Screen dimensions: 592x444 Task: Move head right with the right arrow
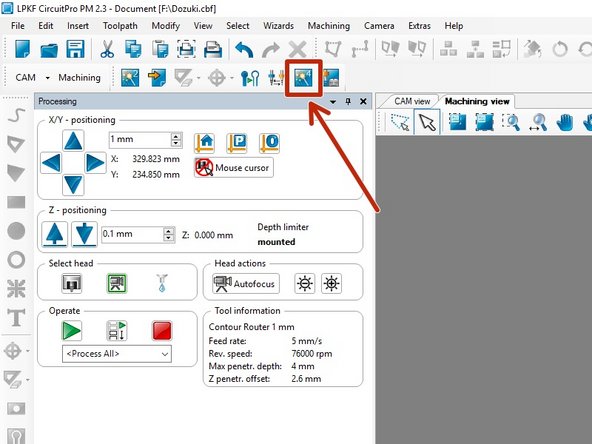coord(95,163)
